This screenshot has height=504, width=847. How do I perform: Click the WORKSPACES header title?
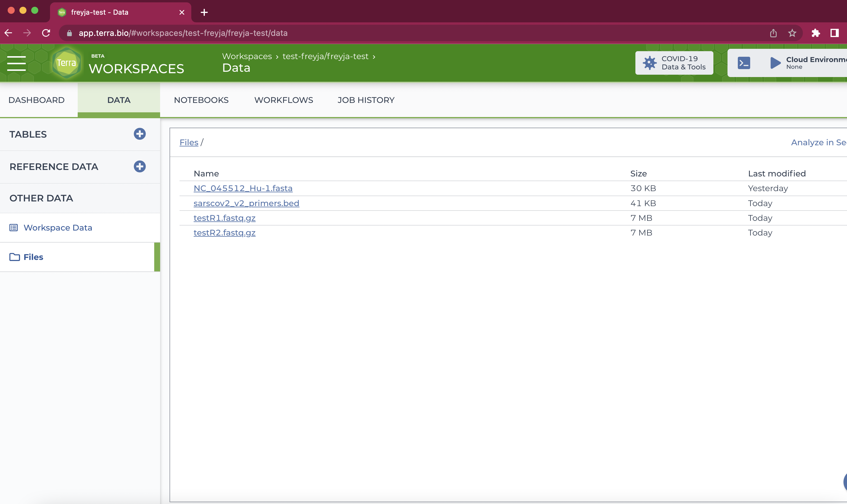136,69
